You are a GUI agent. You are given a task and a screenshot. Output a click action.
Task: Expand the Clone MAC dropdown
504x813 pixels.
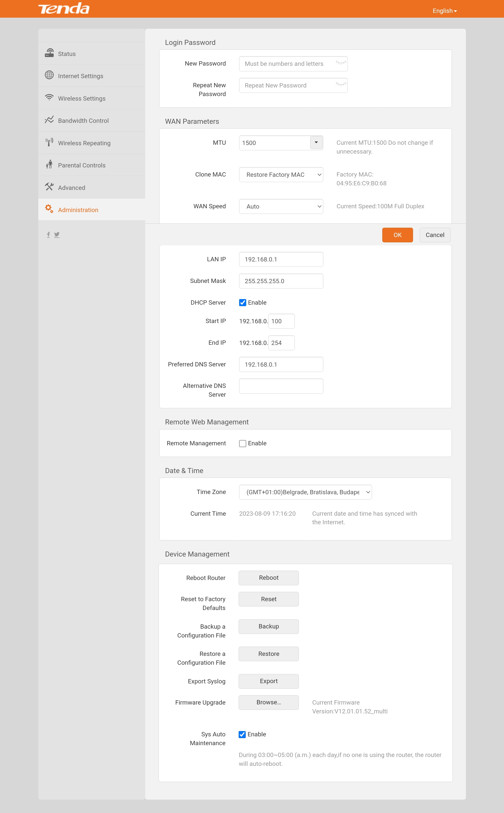pyautogui.click(x=281, y=175)
